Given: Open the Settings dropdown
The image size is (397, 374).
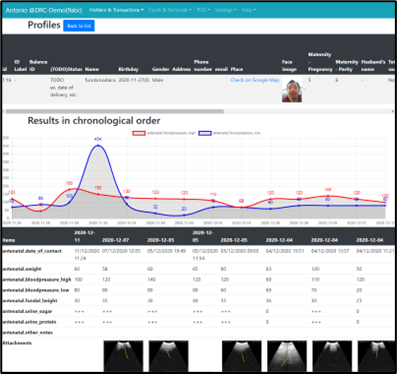Looking at the screenshot, I should (225, 10).
